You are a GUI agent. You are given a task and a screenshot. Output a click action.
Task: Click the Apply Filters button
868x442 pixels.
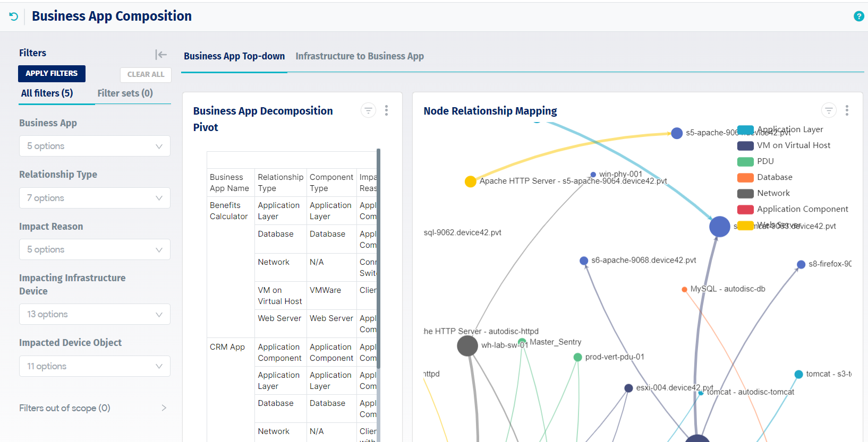coord(52,74)
